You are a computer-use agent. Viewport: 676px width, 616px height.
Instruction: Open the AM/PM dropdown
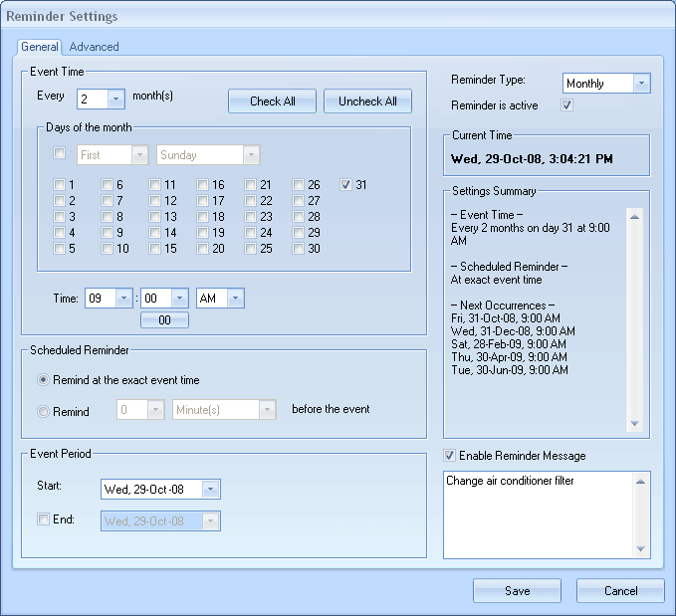click(x=234, y=299)
